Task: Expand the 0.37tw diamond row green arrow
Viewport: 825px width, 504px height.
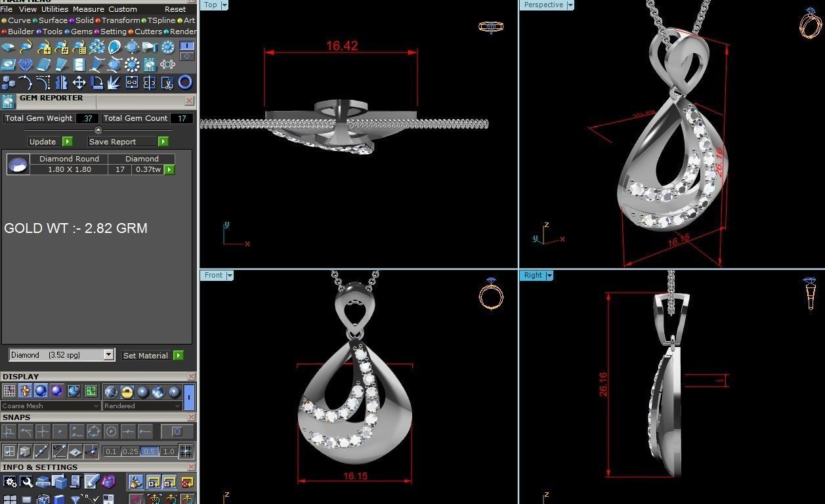Action: coord(169,169)
